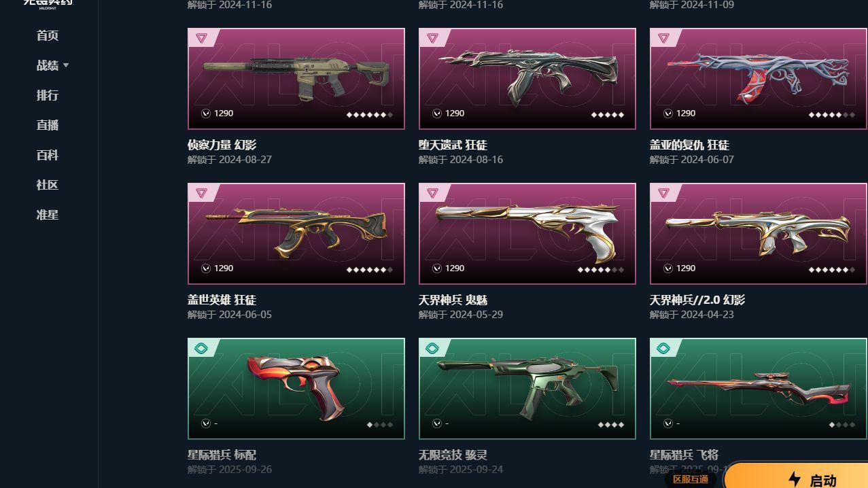Click the VP currency icon on 盖世英雄 狂徒 card
This screenshot has width=868, height=488.
pos(206,268)
